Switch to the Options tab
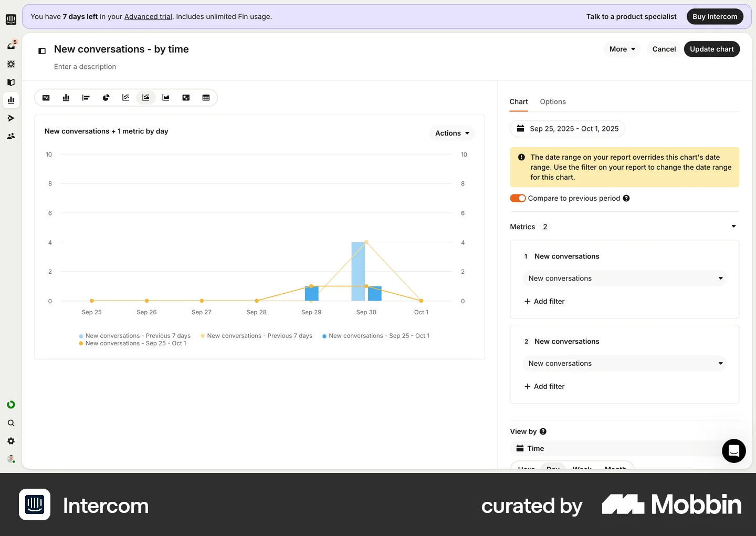Screen dimensions: 756x536 553,102
